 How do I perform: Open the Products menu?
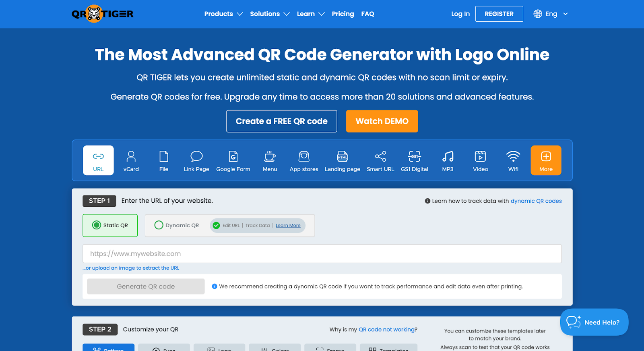(x=219, y=14)
